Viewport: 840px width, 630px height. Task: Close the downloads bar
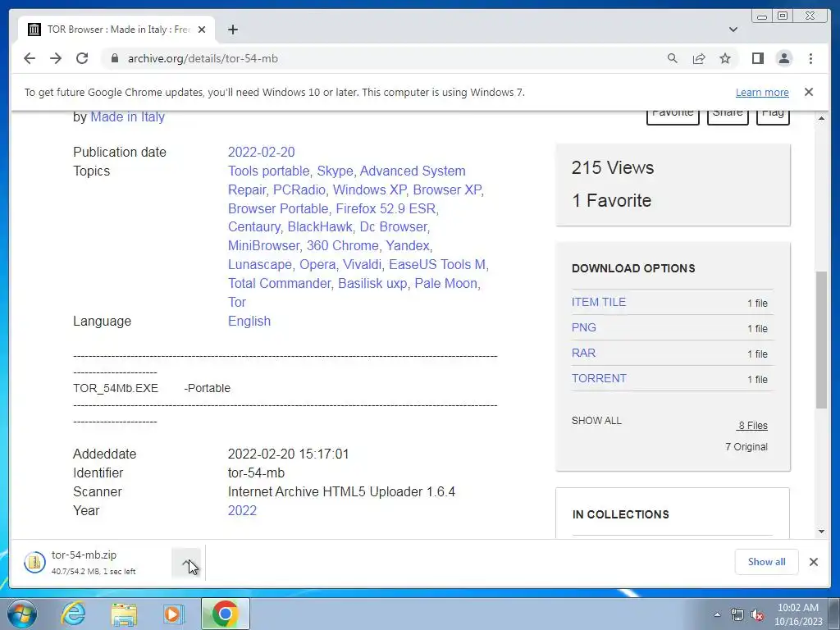(x=813, y=561)
